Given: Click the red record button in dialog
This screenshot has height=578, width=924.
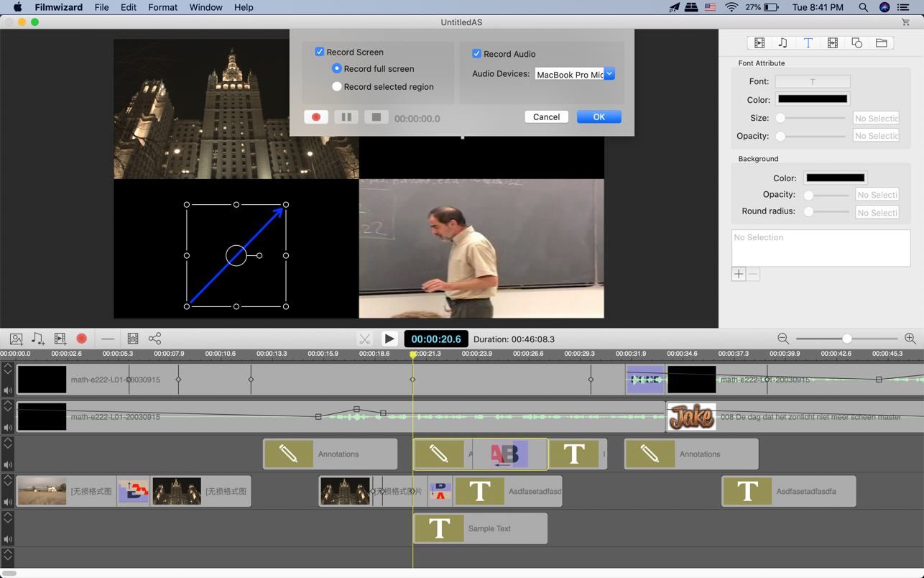Looking at the screenshot, I should tap(316, 117).
